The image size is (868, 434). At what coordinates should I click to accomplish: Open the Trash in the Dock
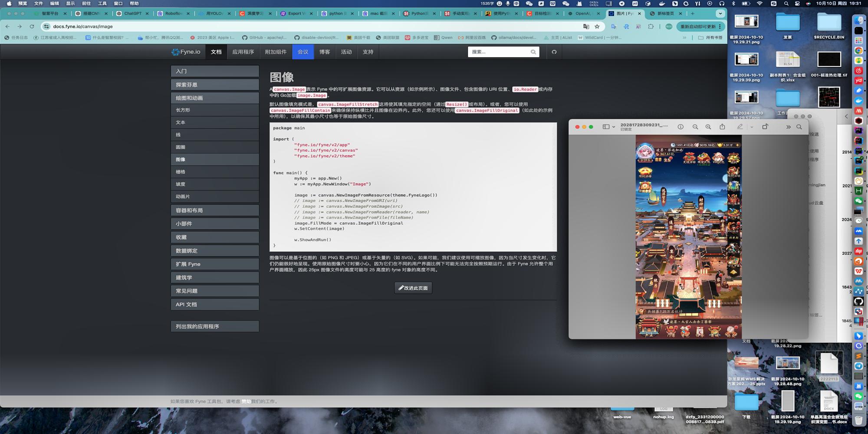pos(858,420)
